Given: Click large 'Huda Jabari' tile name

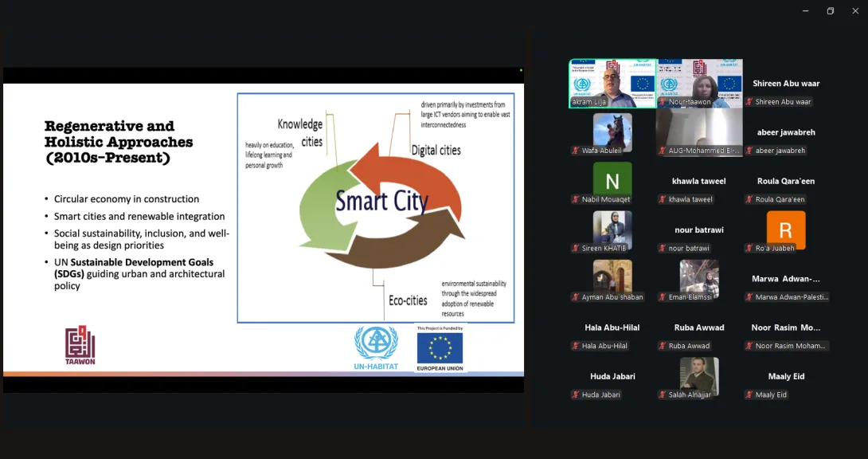Looking at the screenshot, I should pos(612,376).
